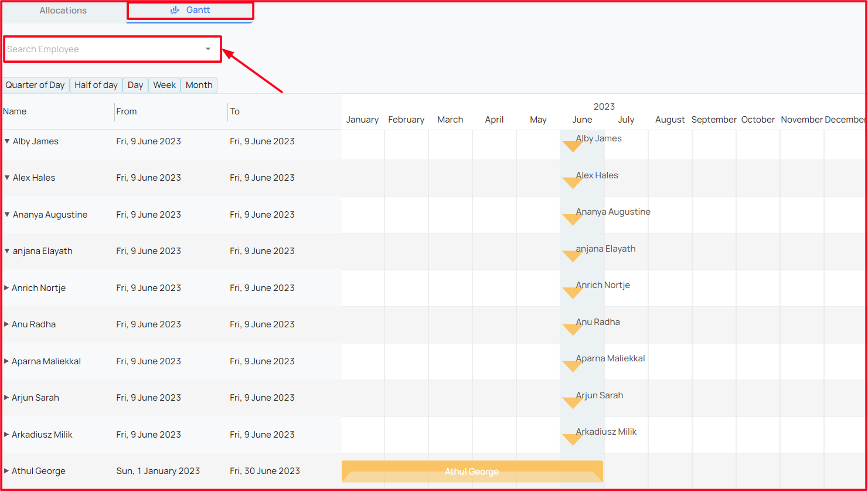Click the Alby James milestone marker
868x491 pixels.
click(572, 146)
